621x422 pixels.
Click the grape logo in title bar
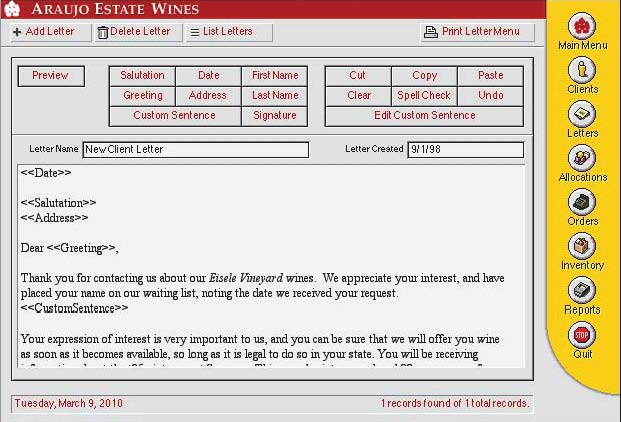click(12, 9)
